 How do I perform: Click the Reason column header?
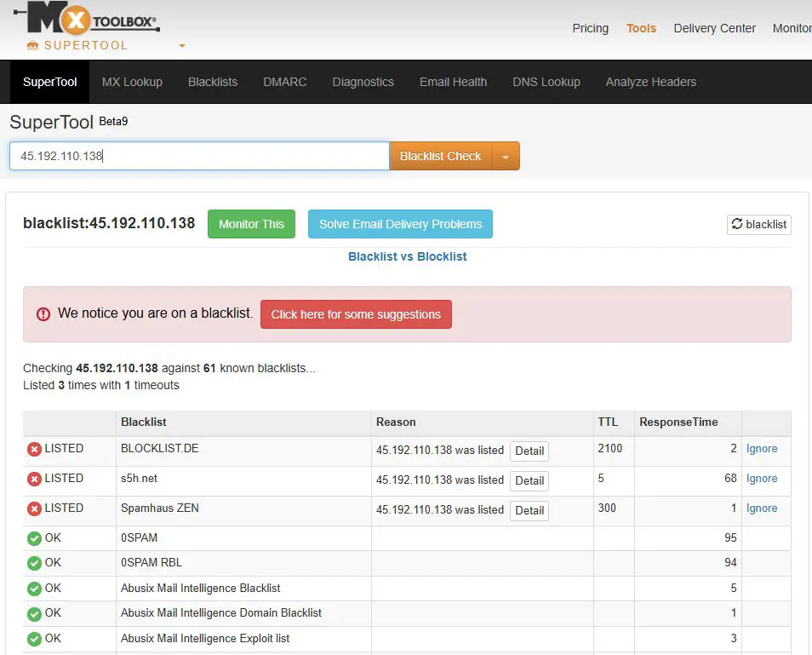point(396,422)
